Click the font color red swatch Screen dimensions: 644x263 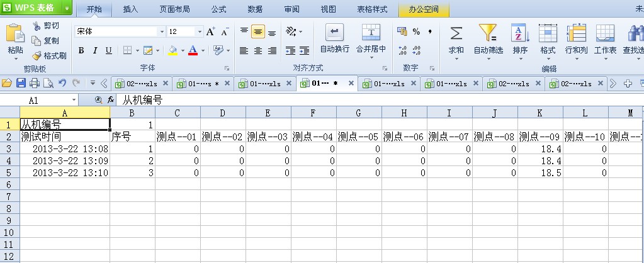click(193, 50)
